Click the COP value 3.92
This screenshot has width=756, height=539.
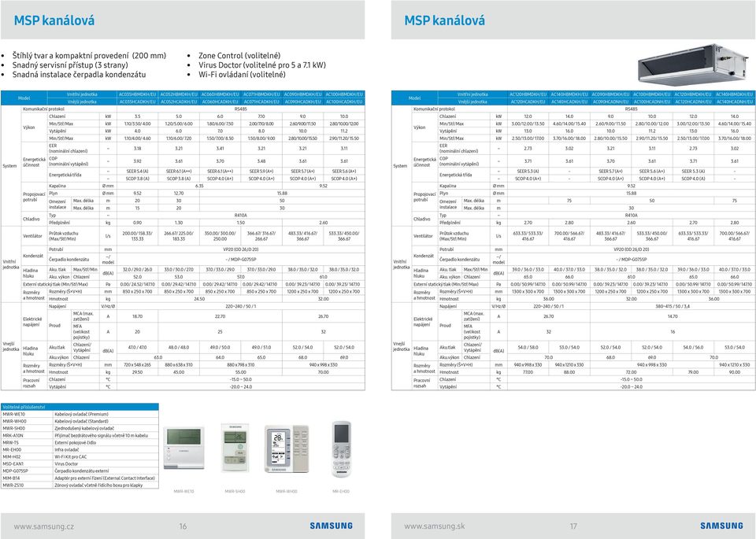click(137, 161)
